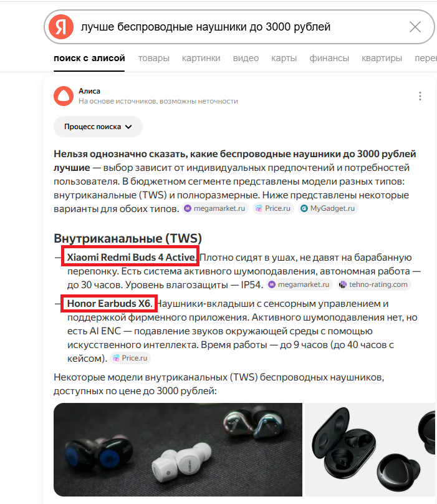437x504 pixels.
Task: Clear the search query with X
Action: pos(415,27)
